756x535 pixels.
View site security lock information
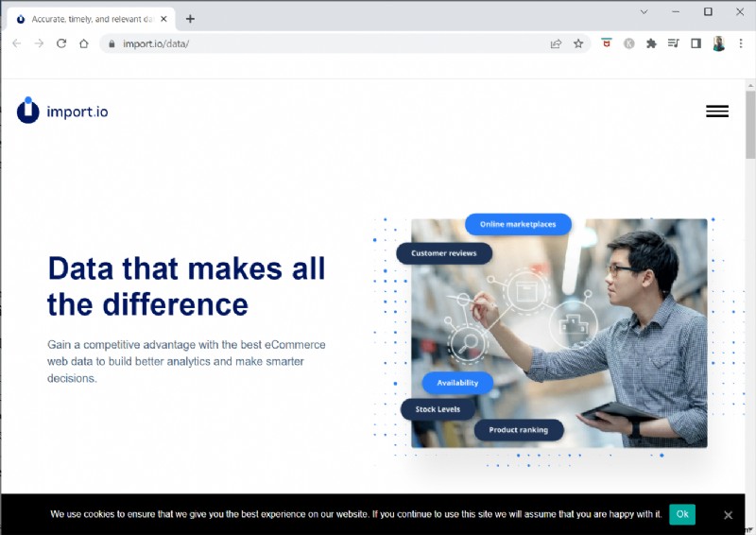112,43
